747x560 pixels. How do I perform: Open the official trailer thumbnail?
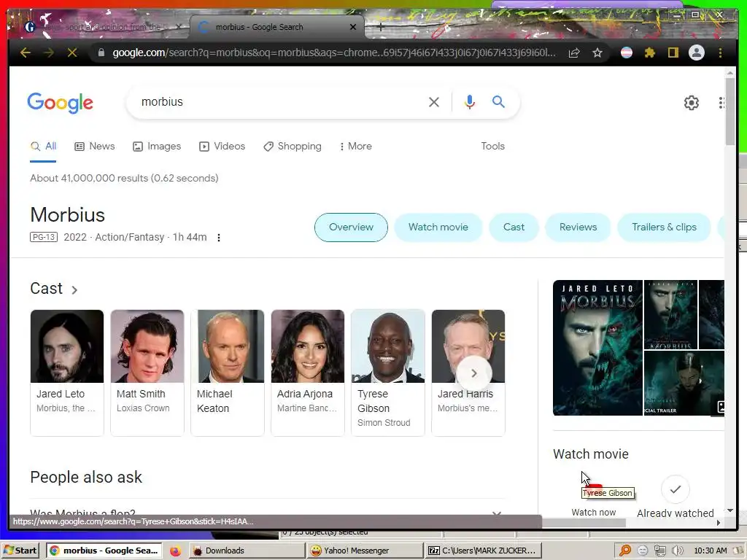[x=684, y=383]
